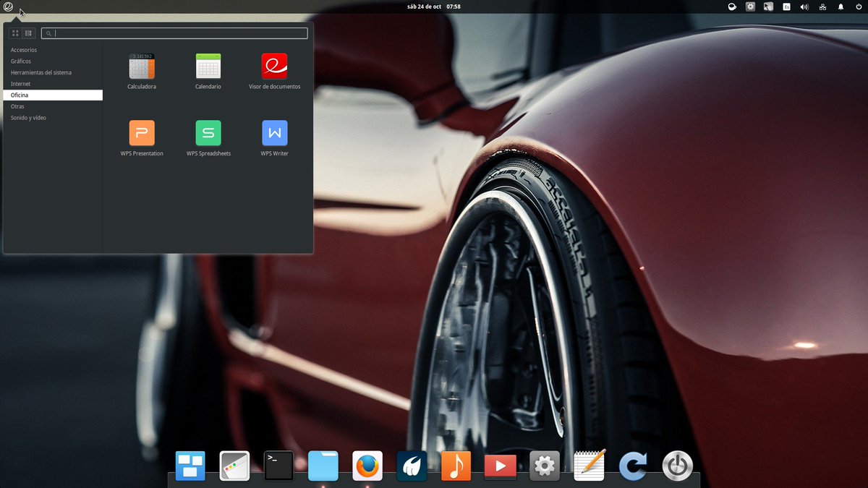Switch launcher to category view
This screenshot has height=488, width=868.
click(x=28, y=33)
